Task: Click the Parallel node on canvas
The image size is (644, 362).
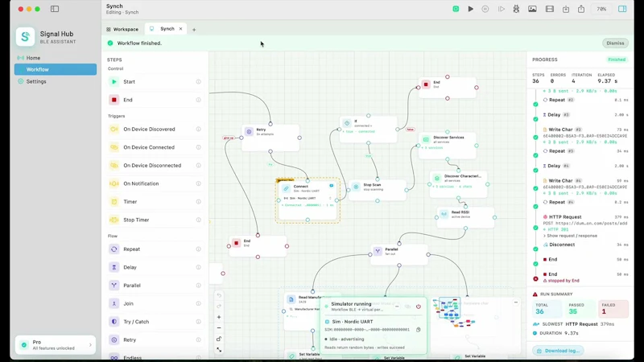Action: click(399, 254)
